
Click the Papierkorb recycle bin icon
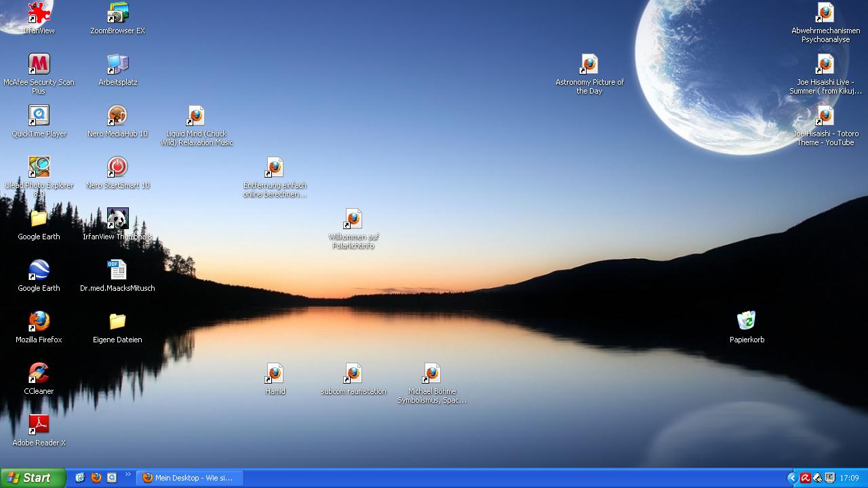click(746, 322)
